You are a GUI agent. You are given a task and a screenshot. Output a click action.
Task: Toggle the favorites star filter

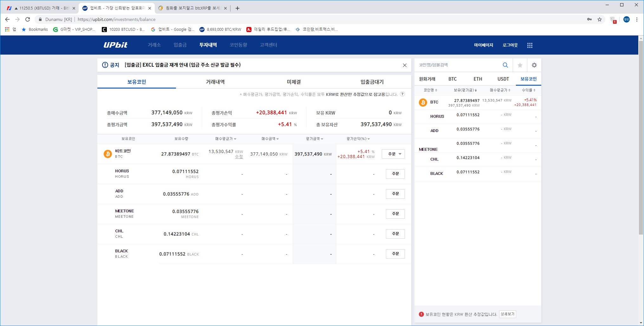pos(520,65)
